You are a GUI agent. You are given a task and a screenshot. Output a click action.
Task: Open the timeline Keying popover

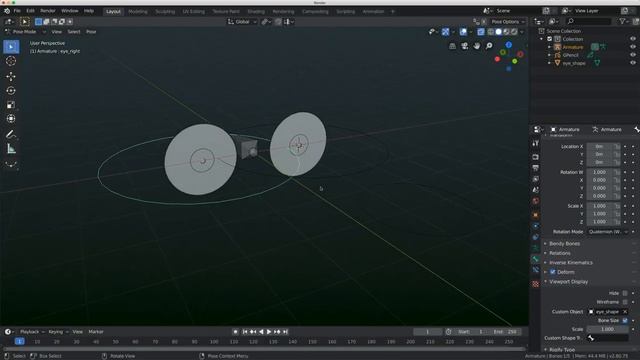click(58, 332)
